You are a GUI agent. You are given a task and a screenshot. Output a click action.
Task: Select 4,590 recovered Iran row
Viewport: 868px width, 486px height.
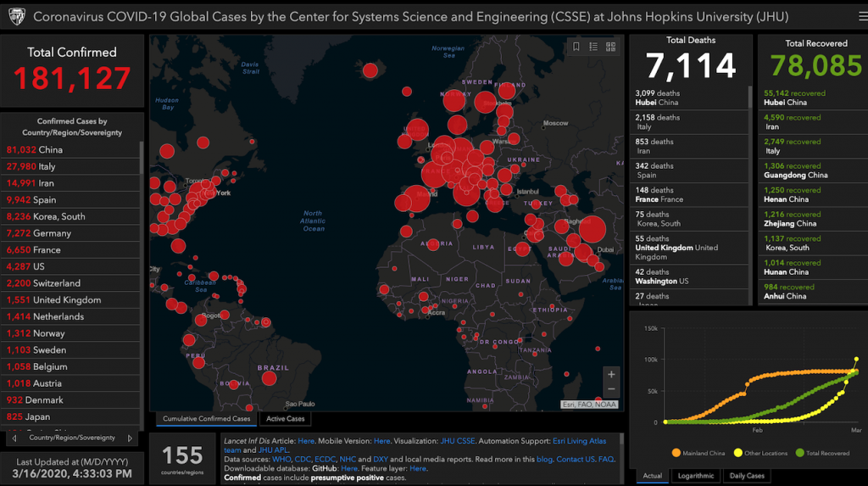click(x=813, y=122)
